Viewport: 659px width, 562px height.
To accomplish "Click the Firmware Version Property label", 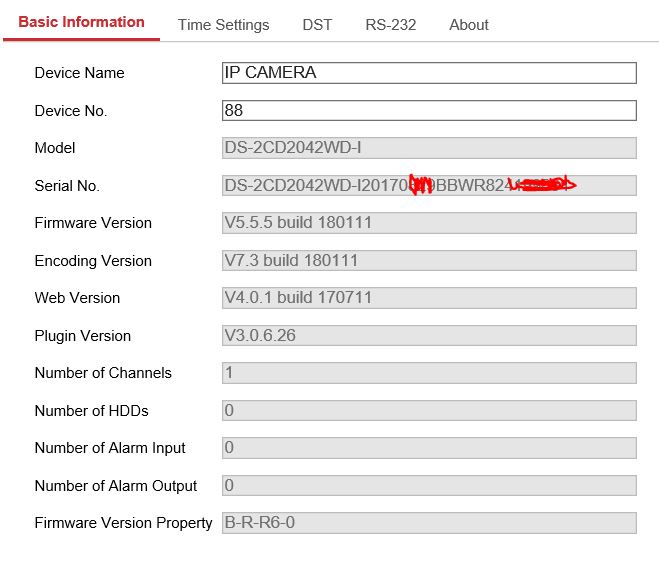I will [123, 523].
